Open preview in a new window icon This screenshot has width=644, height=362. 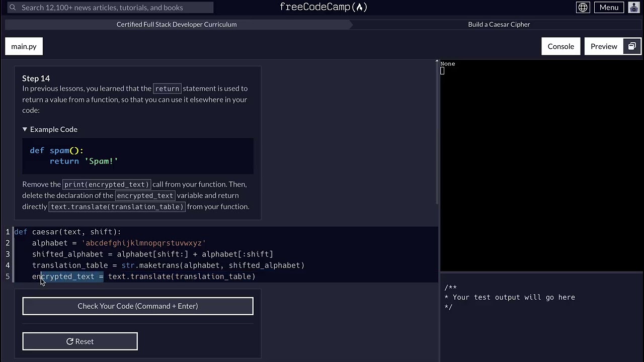coord(632,46)
